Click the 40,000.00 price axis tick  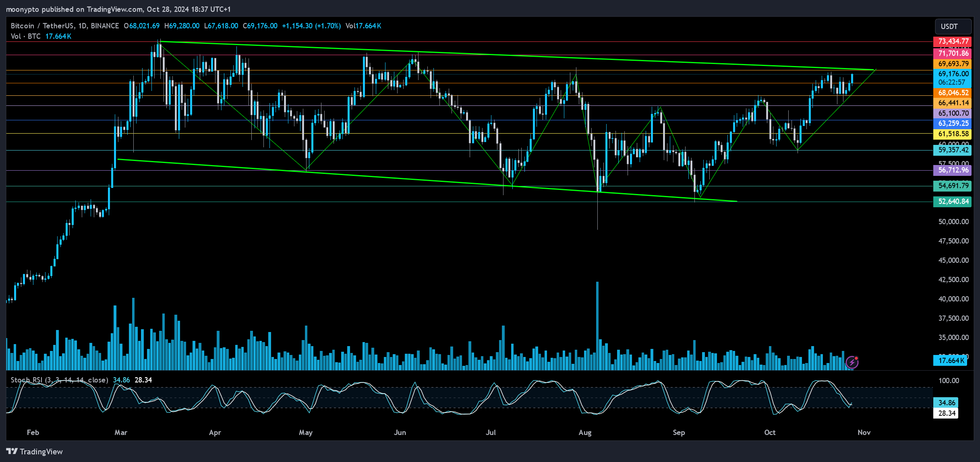953,299
